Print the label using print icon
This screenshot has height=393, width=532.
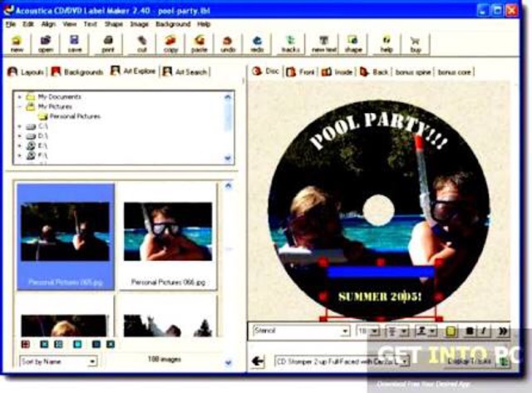point(109,43)
